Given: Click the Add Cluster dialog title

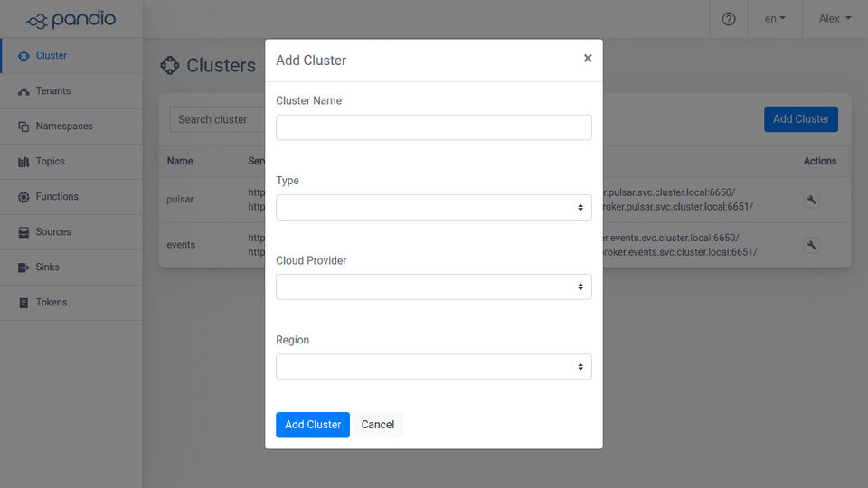Looking at the screenshot, I should (x=311, y=61).
